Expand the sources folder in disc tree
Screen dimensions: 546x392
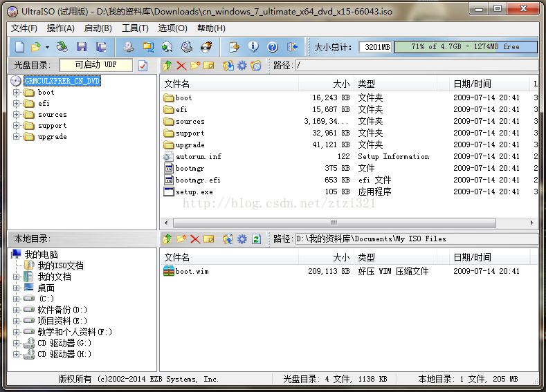click(16, 115)
